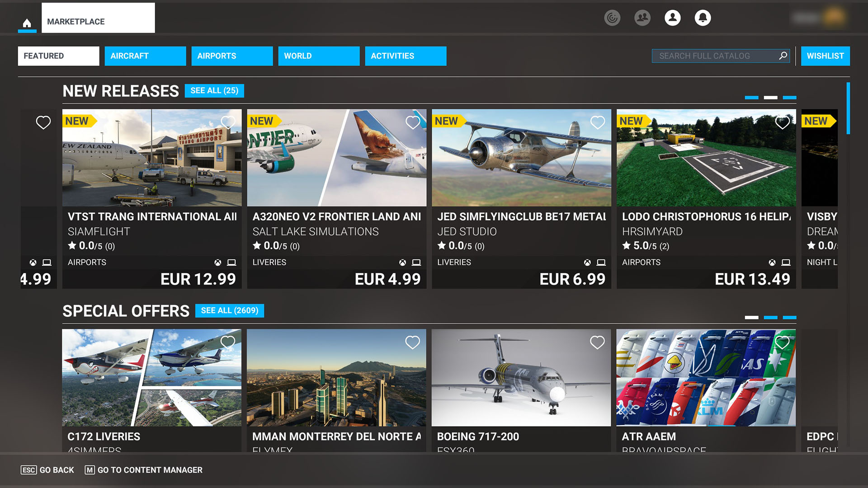
Task: Open the WISHLIST page
Action: (826, 56)
